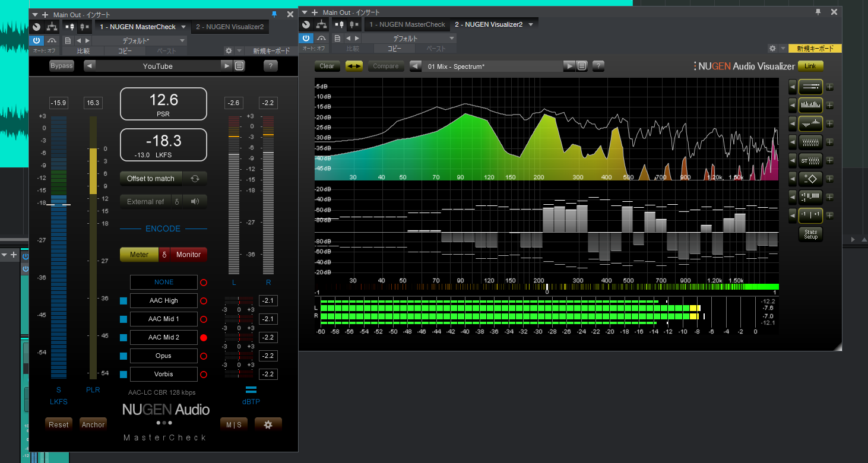Open 新規キーボード in MasterCheck window
This screenshot has width=868, height=463.
[271, 51]
